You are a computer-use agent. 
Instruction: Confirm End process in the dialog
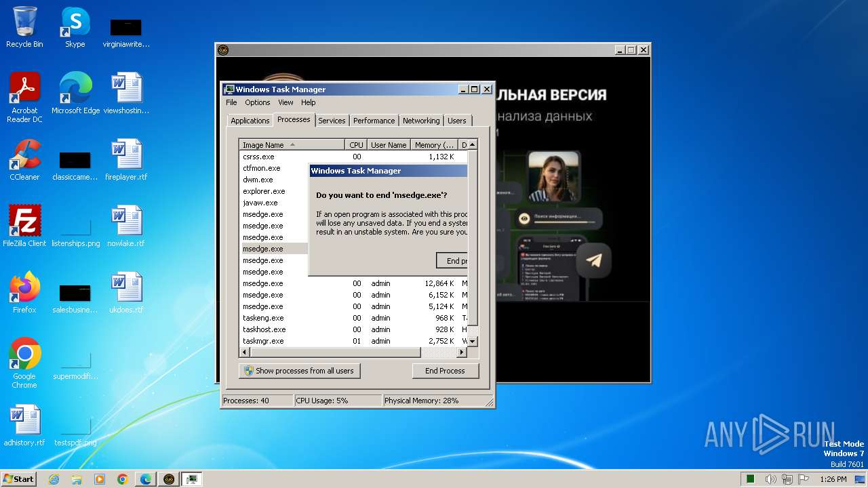[452, 260]
